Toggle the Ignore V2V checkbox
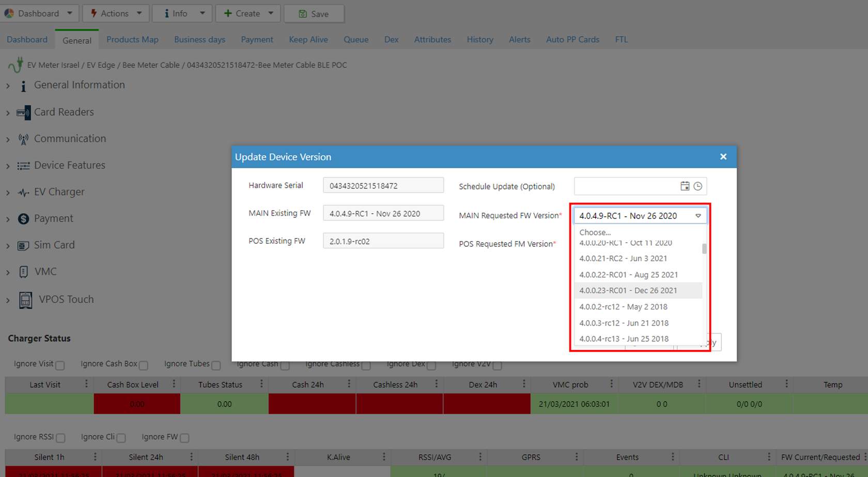 pos(497,365)
